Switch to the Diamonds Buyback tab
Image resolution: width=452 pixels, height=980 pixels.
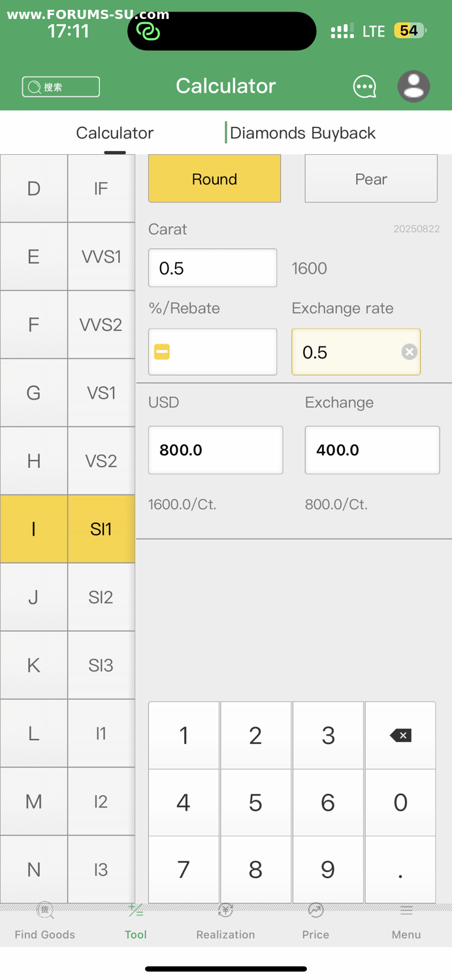point(302,133)
